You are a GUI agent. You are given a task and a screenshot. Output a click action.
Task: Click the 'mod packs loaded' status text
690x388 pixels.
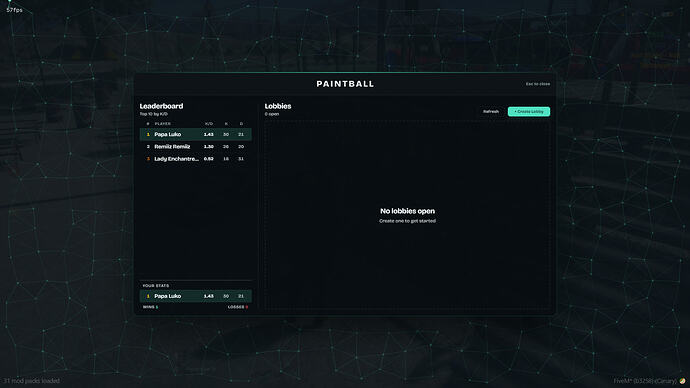point(32,381)
